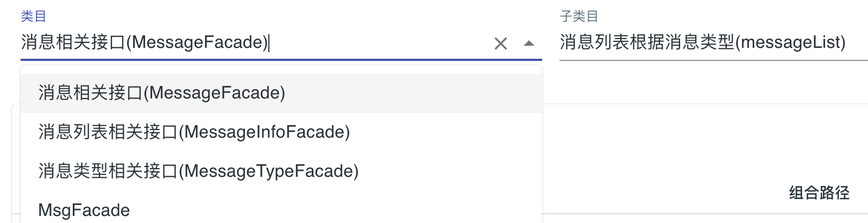This screenshot has height=223, width=868.
Task: Click MessageInfoFacade text in the second option
Action: (x=265, y=132)
